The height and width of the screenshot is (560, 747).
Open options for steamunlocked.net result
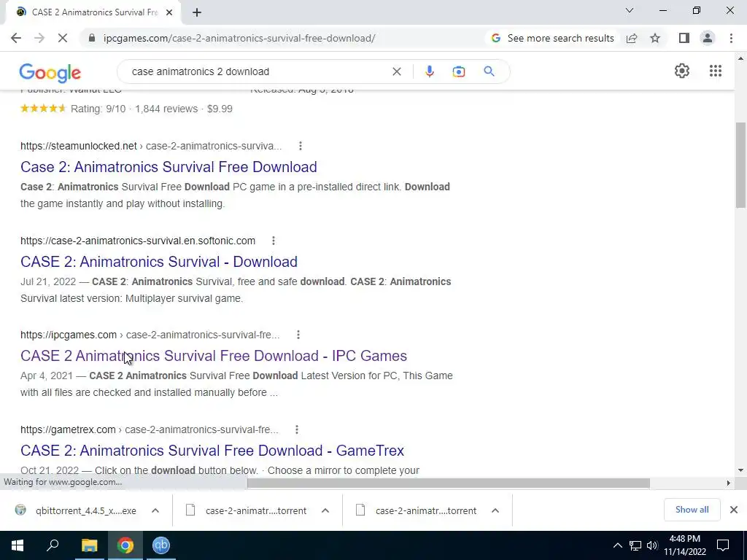coord(300,146)
